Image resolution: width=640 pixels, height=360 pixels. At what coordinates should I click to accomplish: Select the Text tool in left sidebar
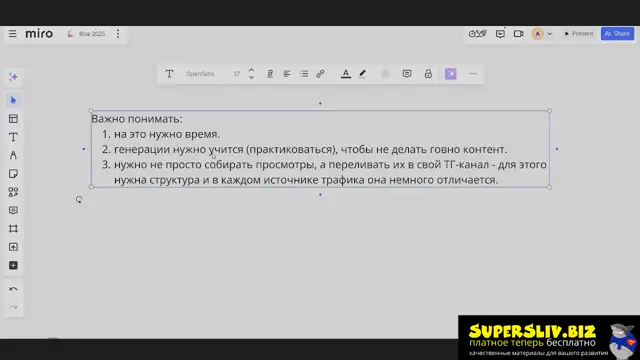pos(13,137)
